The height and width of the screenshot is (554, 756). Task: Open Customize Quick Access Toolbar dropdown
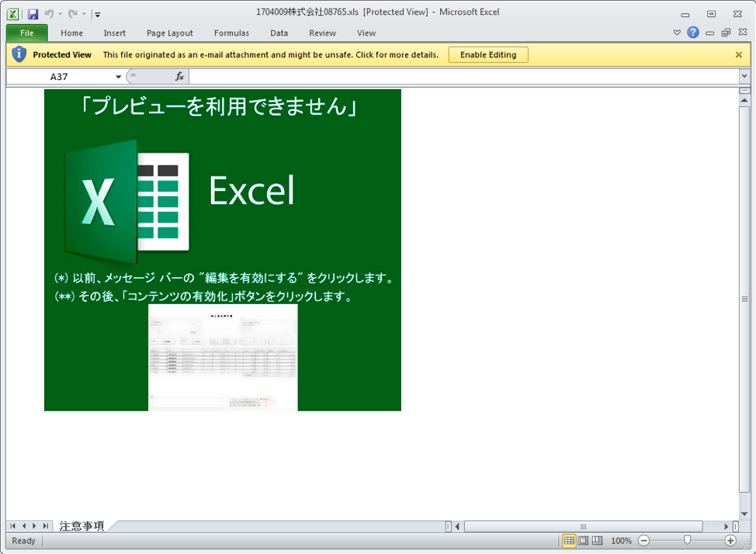pos(97,15)
